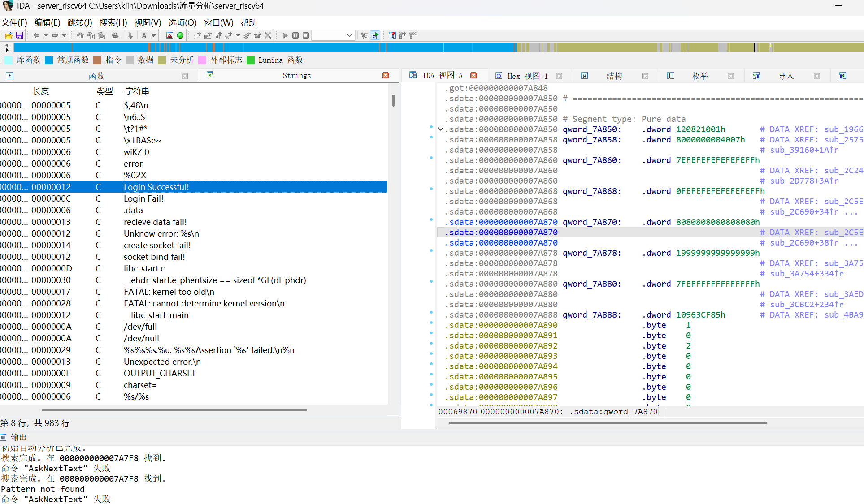Viewport: 864px width, 504px height.
Task: Click the red warning triangle toolbar icon
Action: tap(169, 35)
